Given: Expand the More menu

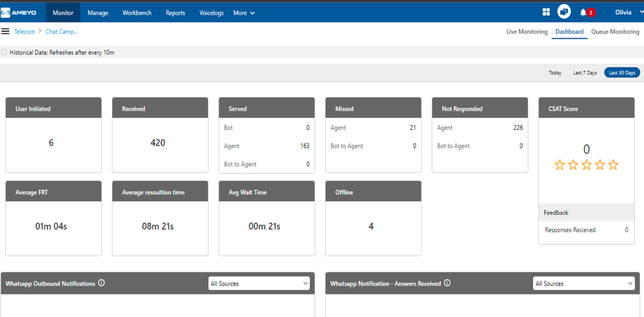Looking at the screenshot, I should coord(244,13).
